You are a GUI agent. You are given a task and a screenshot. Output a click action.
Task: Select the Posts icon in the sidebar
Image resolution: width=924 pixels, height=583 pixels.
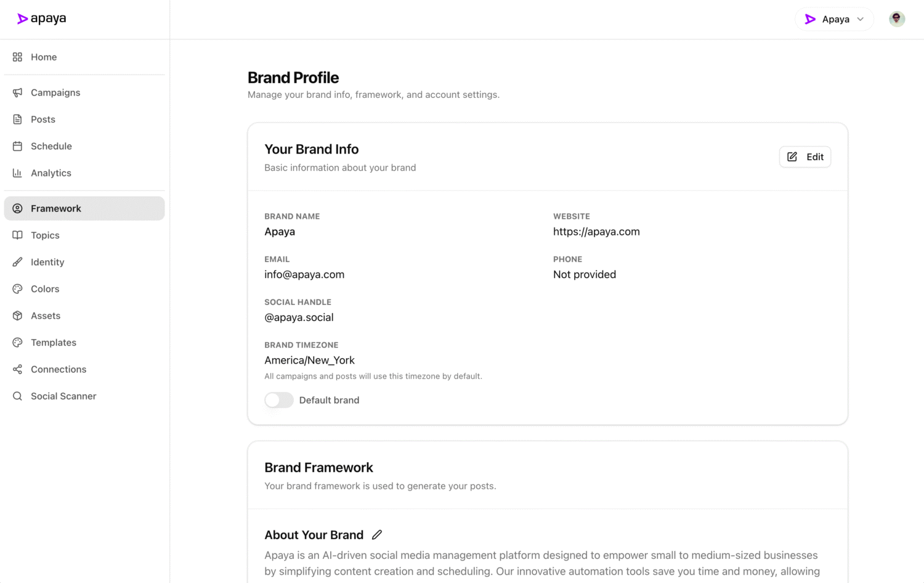[18, 119]
